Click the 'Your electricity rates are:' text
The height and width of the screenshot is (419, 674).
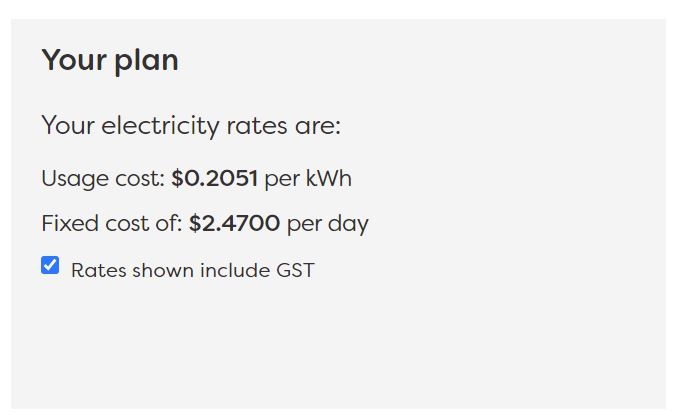tap(191, 126)
